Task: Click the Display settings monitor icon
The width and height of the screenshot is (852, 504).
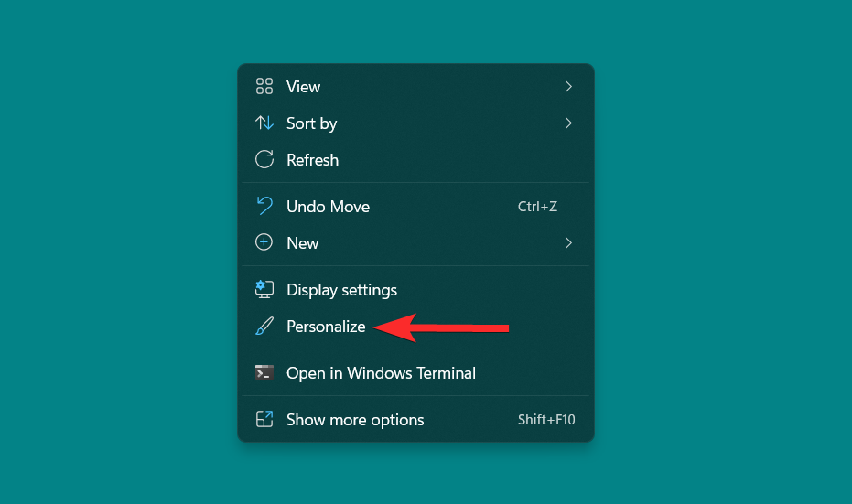Action: coord(264,290)
